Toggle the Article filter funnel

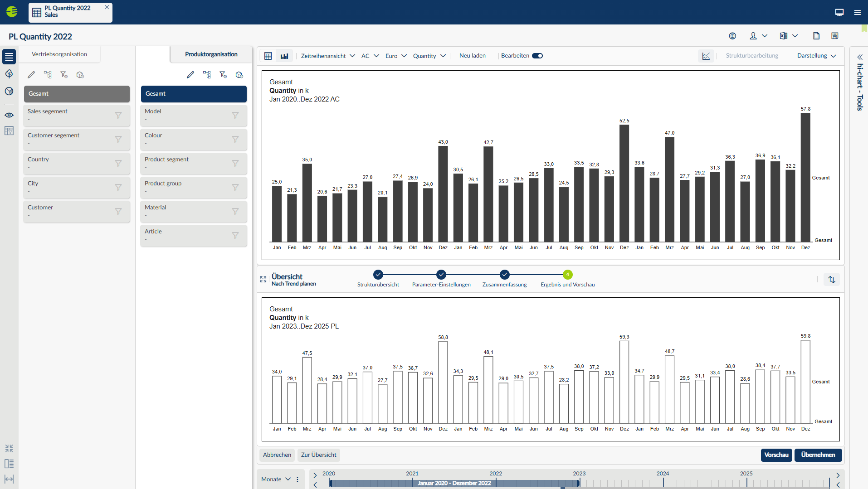(x=235, y=236)
